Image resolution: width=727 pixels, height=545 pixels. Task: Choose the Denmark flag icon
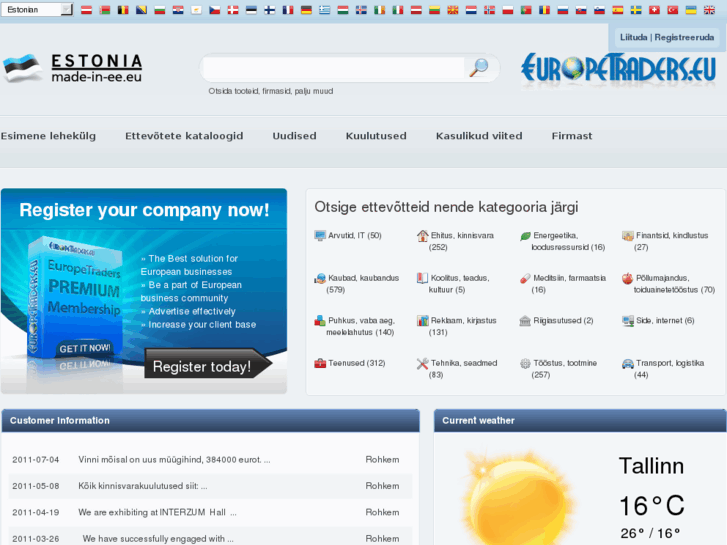(233, 10)
